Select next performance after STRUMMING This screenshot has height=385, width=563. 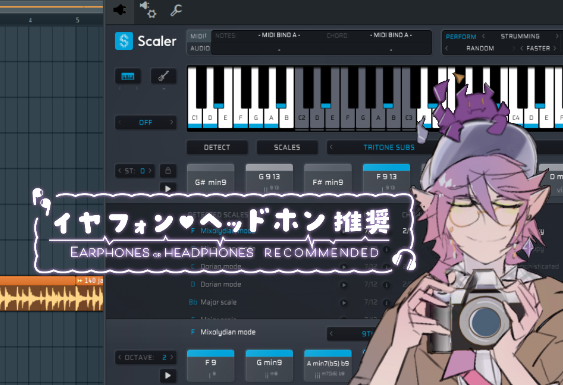point(557,36)
